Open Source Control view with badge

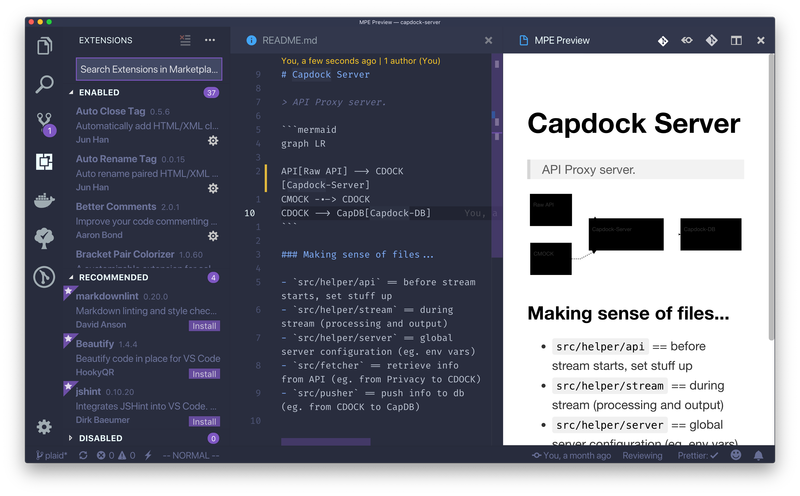[45, 124]
